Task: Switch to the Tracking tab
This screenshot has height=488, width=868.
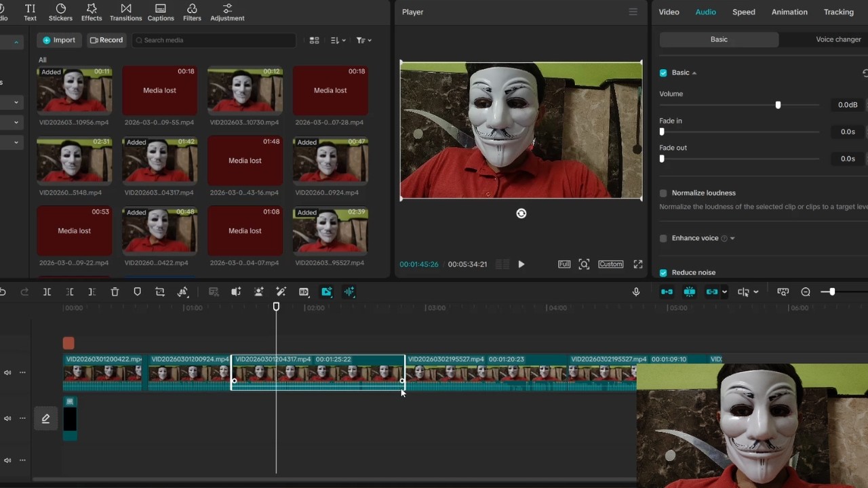Action: tap(839, 12)
